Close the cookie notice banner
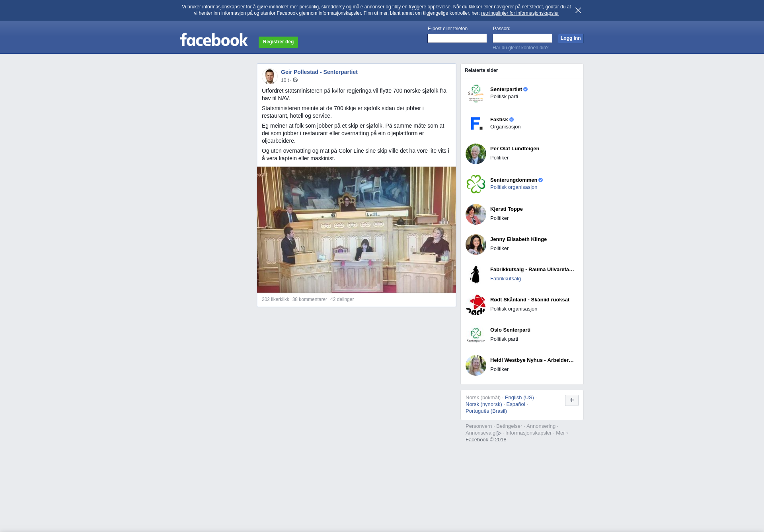 (x=578, y=10)
